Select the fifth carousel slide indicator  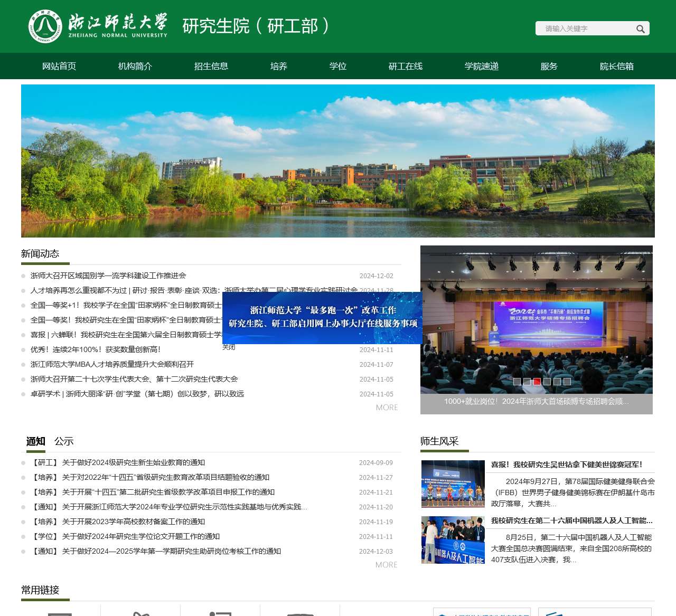557,381
